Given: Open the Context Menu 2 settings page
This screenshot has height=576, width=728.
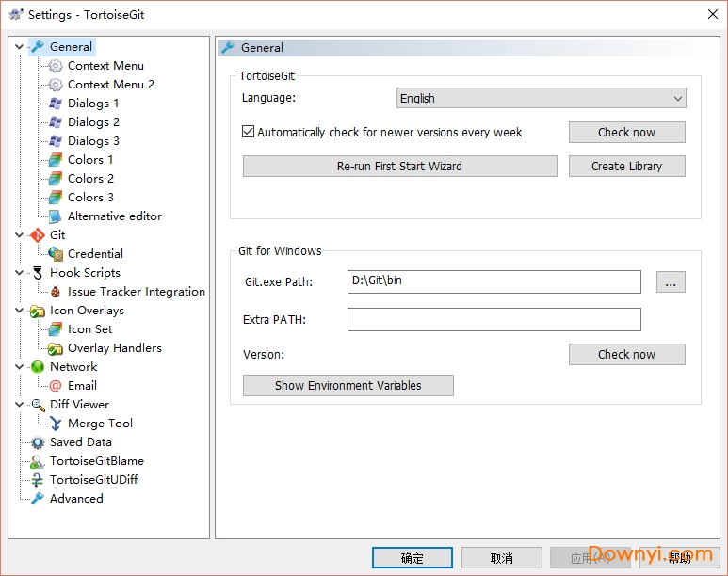Looking at the screenshot, I should click(x=110, y=85).
